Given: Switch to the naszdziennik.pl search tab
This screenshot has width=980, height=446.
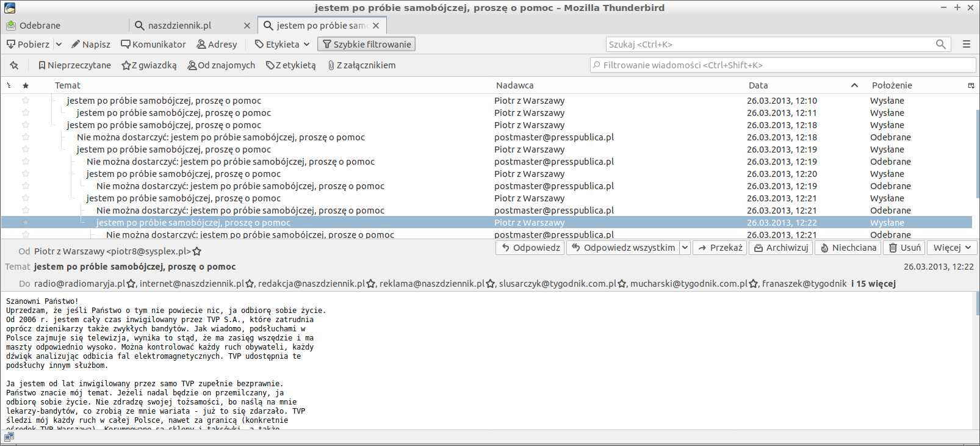Looking at the screenshot, I should point(179,26).
